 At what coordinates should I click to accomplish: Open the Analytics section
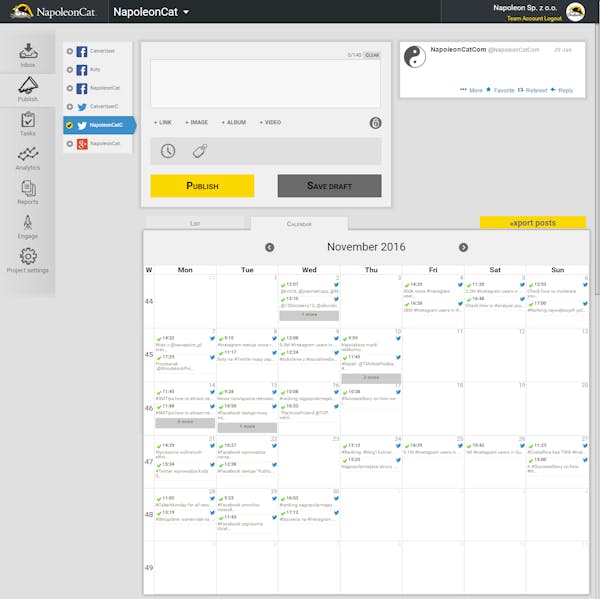pyautogui.click(x=28, y=158)
